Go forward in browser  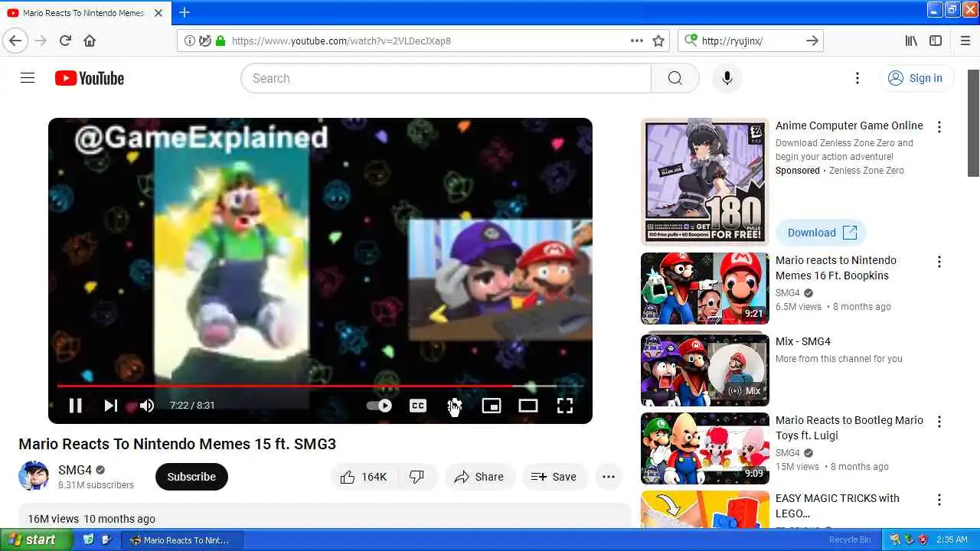click(x=41, y=41)
